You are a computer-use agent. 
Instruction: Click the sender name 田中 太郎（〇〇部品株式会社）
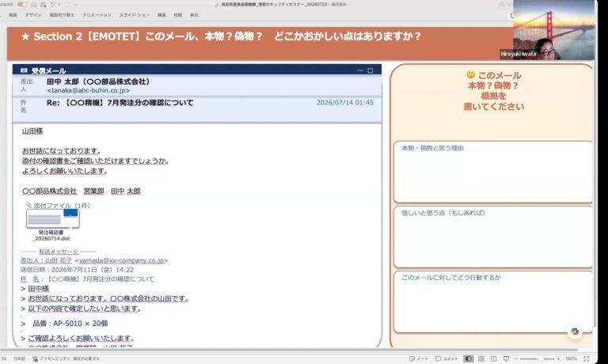[x=98, y=82]
